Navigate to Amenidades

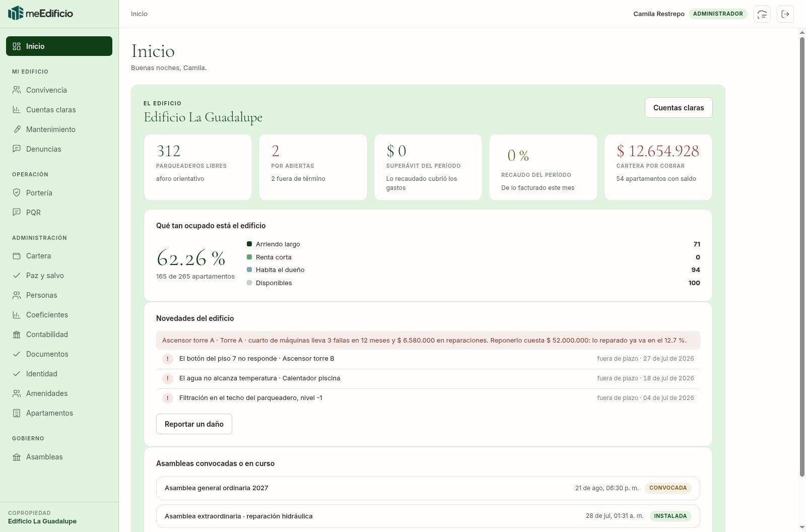59,393
